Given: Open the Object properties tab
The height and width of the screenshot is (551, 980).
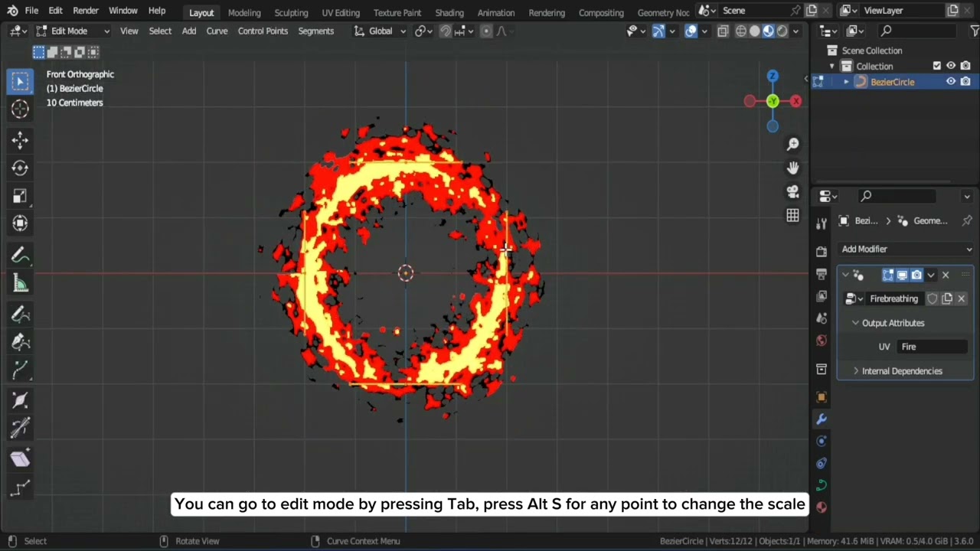Looking at the screenshot, I should pyautogui.click(x=822, y=397).
